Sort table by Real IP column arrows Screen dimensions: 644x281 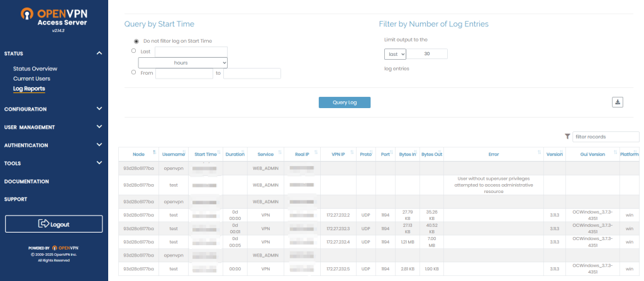tap(317, 153)
